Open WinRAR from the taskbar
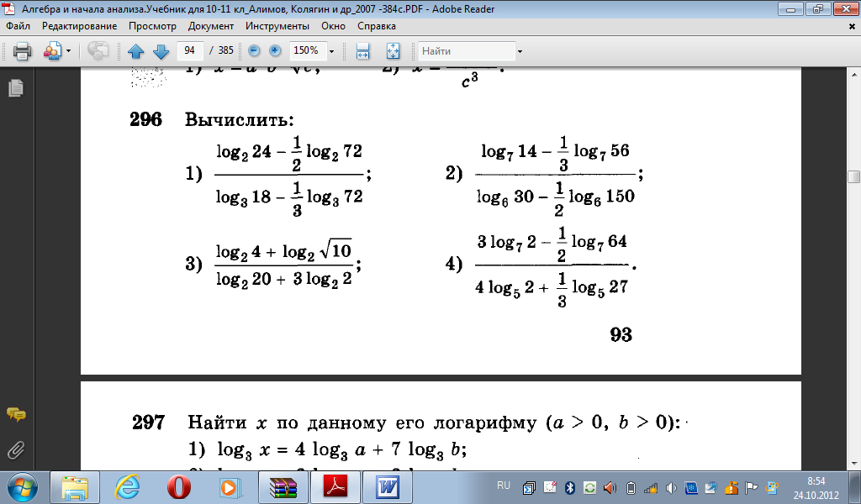The height and width of the screenshot is (504, 861). click(283, 487)
